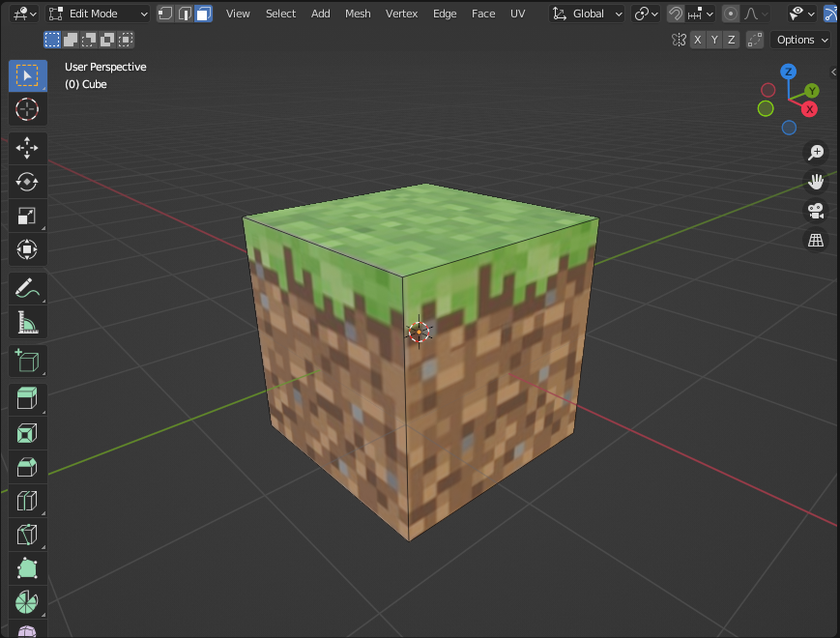Open the View menu
Screen dimensions: 840x638
[238, 14]
